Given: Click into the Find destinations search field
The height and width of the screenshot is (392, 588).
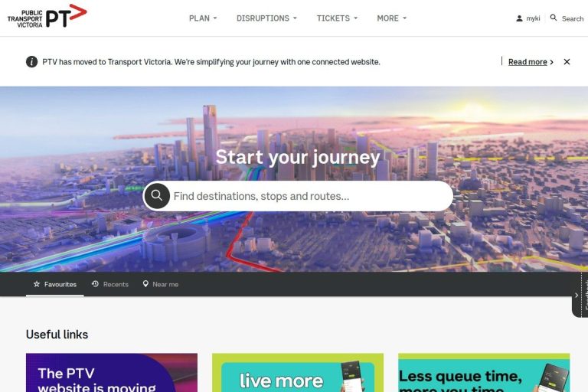Looking at the screenshot, I should (312, 196).
